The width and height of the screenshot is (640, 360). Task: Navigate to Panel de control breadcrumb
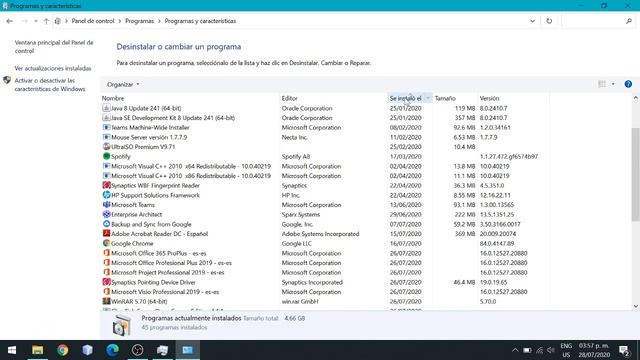93,21
